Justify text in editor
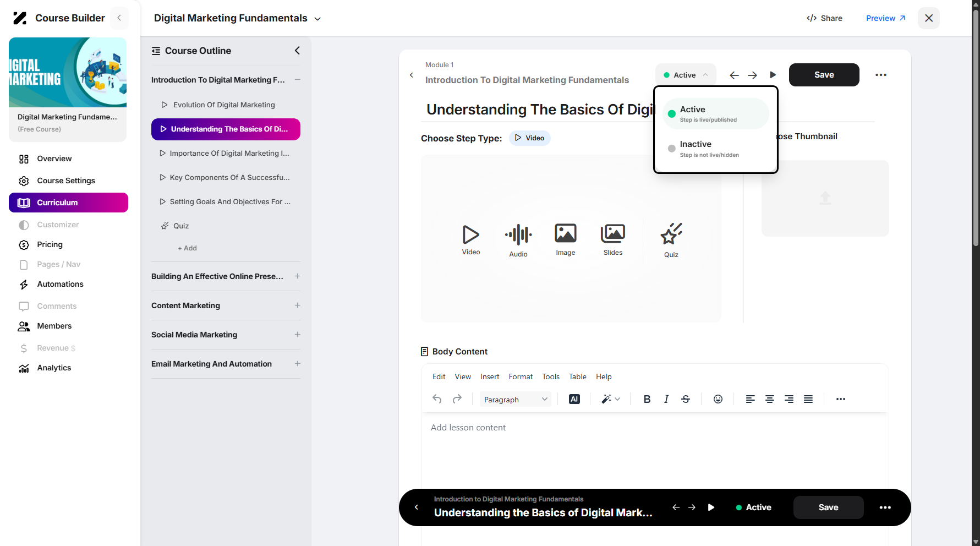The width and height of the screenshot is (980, 546). pyautogui.click(x=808, y=399)
